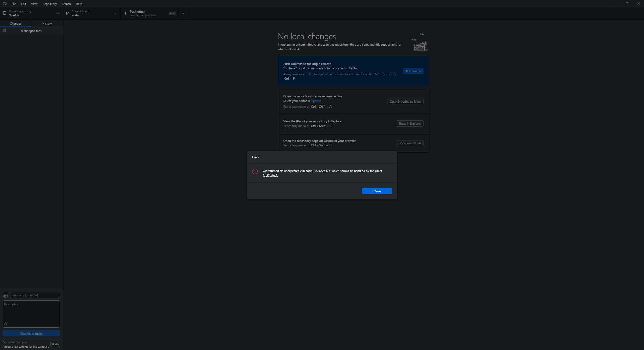Undo the last commit

(55, 344)
